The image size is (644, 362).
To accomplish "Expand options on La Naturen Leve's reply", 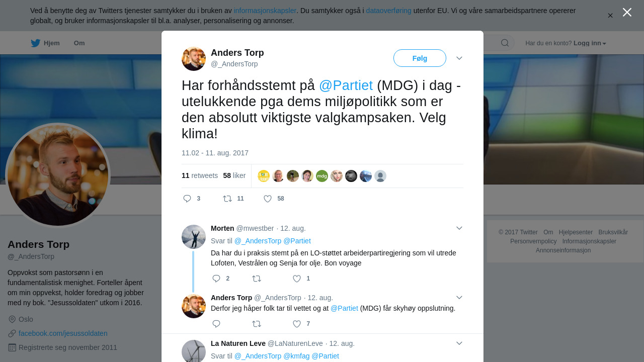I will (459, 343).
